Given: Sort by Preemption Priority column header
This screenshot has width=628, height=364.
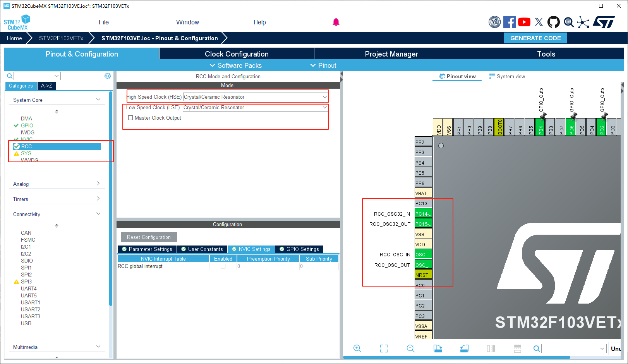Looking at the screenshot, I should click(x=268, y=259).
